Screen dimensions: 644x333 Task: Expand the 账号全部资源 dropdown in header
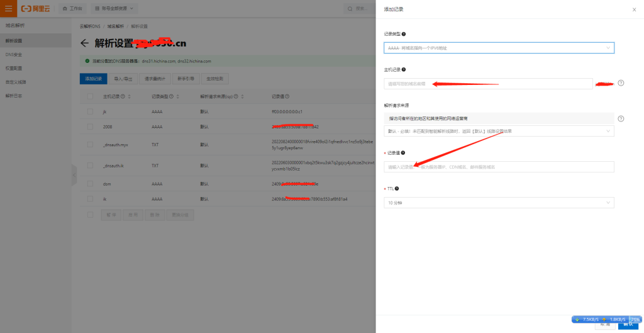pos(114,9)
